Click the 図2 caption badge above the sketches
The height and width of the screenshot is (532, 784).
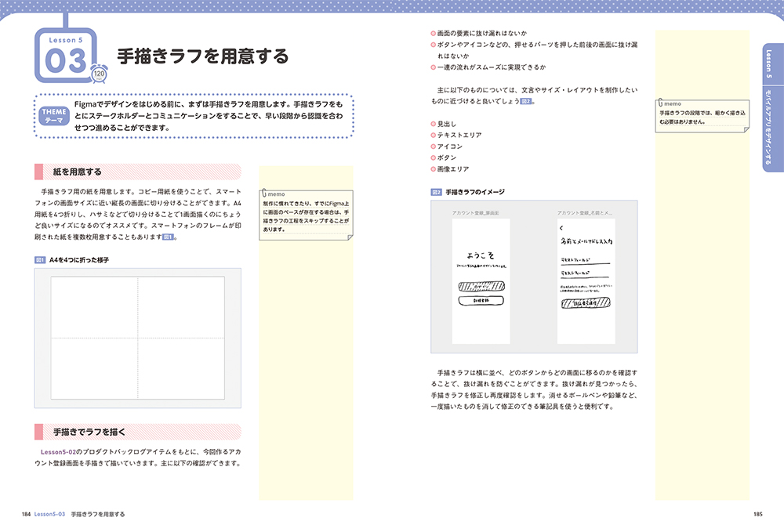(x=436, y=192)
